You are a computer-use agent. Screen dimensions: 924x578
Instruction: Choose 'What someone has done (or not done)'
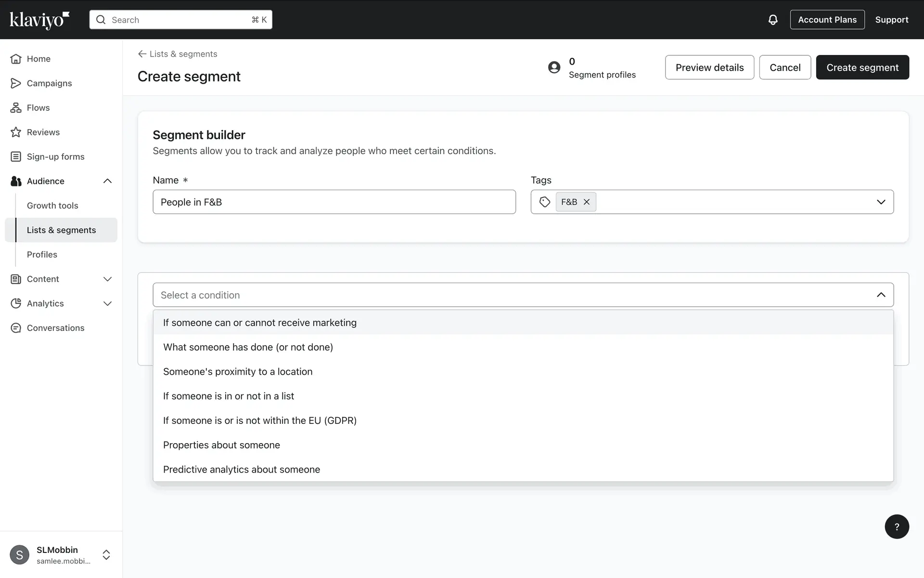(x=248, y=347)
